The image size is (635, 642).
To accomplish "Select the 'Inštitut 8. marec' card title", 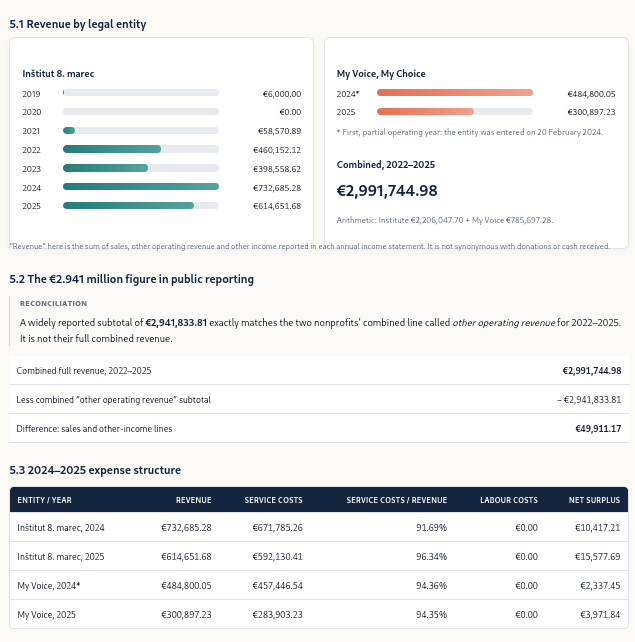I will 58,74.
